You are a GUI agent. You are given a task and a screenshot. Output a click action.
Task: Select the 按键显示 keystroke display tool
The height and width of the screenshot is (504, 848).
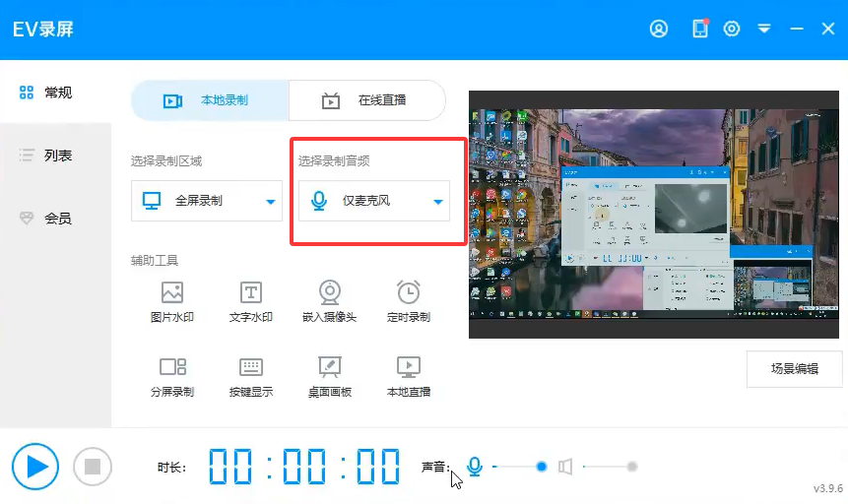[250, 377]
